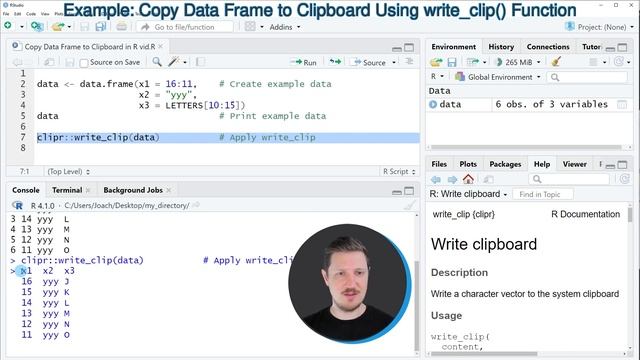Click in the Go to file/function field
This screenshot has height=360, width=640.
(184, 27)
